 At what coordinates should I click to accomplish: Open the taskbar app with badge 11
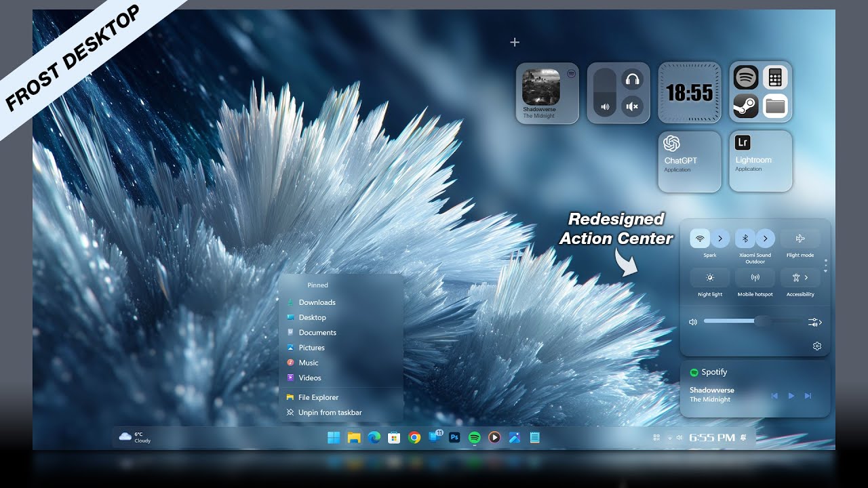[x=435, y=437]
